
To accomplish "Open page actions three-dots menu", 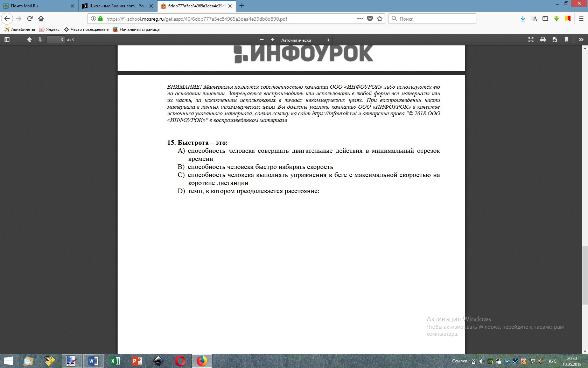I will pos(360,19).
